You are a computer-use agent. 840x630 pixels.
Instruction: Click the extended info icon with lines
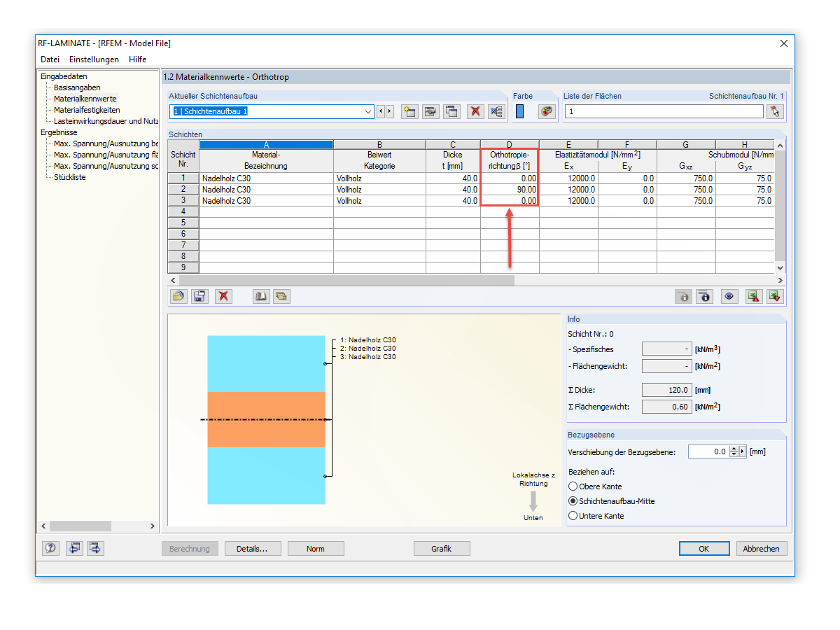[705, 296]
